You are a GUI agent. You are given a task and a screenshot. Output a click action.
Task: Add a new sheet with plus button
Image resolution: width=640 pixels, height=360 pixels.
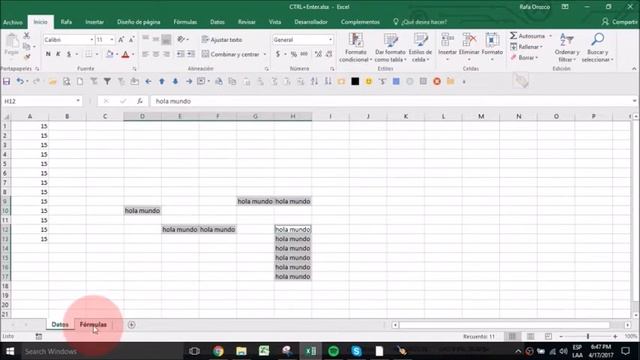pos(131,324)
